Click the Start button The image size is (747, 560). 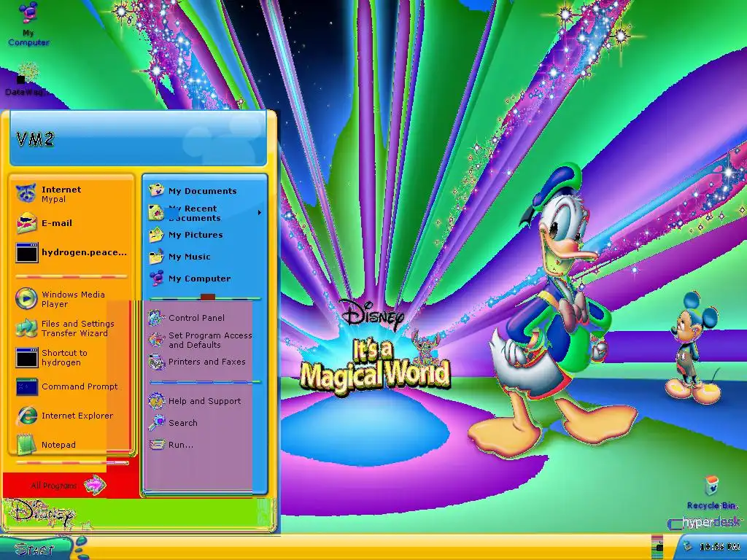(37, 548)
